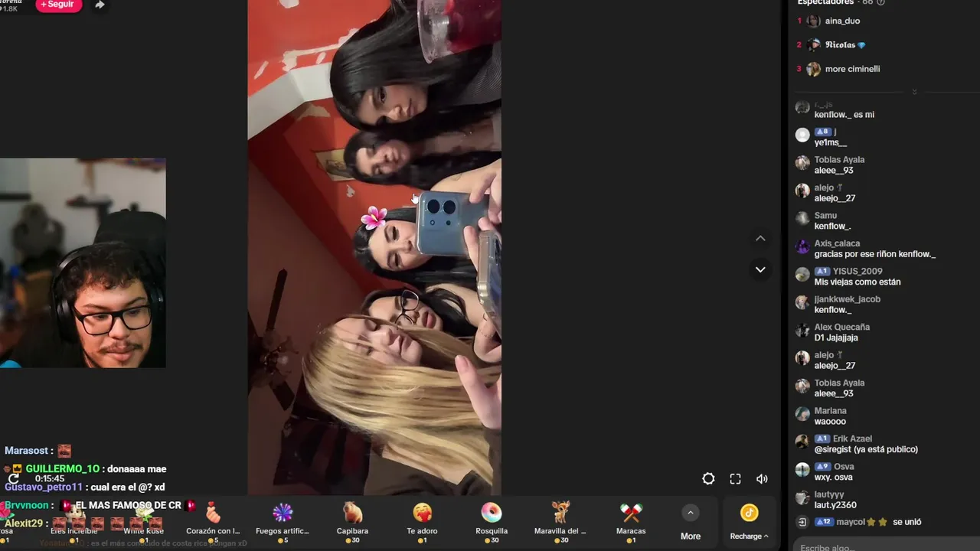Open top viewer more ciminelli's profile
Viewport: 980px width, 551px height.
point(852,69)
